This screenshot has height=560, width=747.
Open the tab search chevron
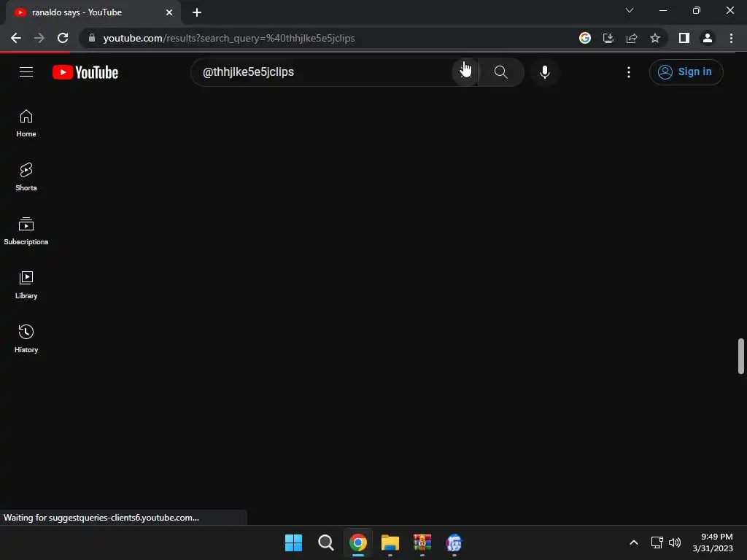pos(630,10)
